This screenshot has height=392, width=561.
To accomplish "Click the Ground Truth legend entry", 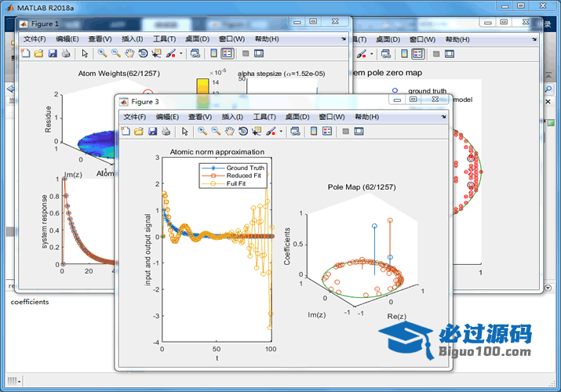I will pyautogui.click(x=244, y=168).
